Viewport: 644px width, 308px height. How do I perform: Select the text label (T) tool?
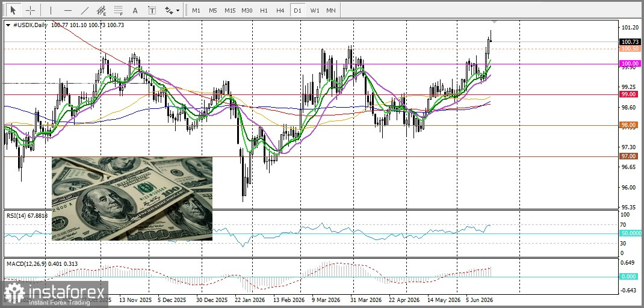(152, 10)
